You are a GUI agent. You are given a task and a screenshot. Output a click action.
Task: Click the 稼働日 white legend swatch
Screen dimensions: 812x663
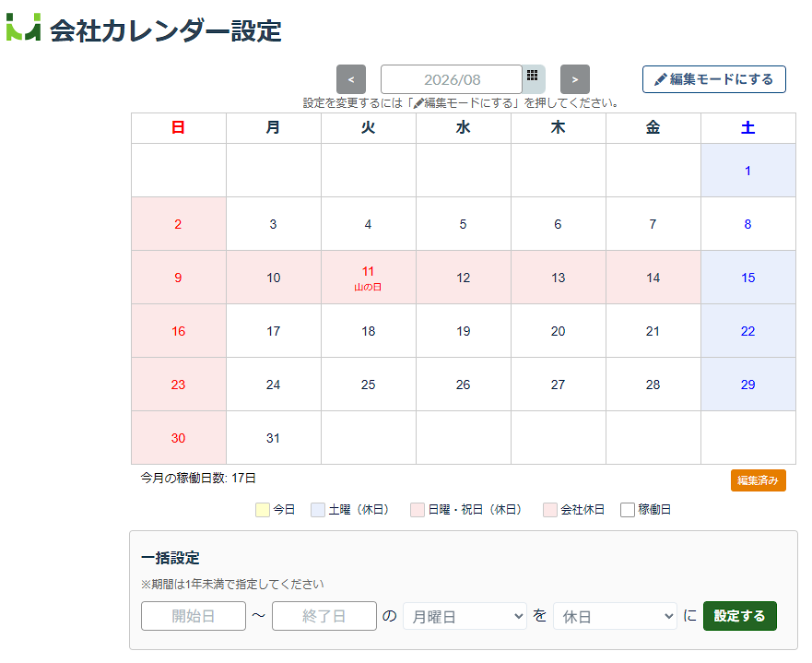[x=627, y=510]
